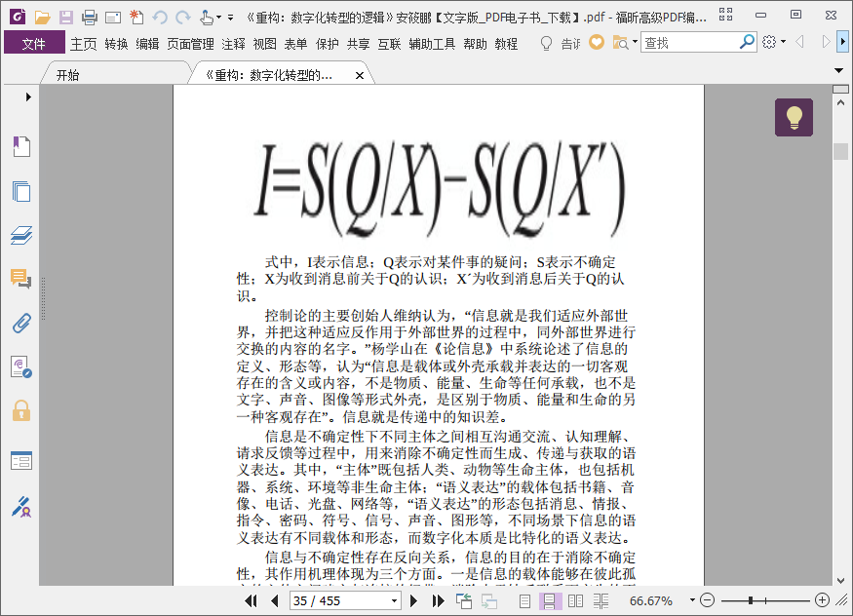Open the pen and ribbon certificate panel icon

pyautogui.click(x=21, y=506)
